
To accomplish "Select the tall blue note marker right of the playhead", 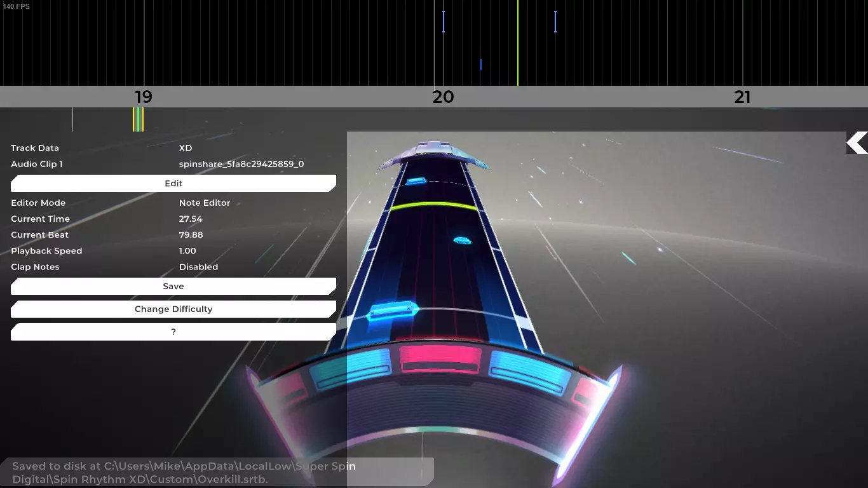I will point(555,22).
